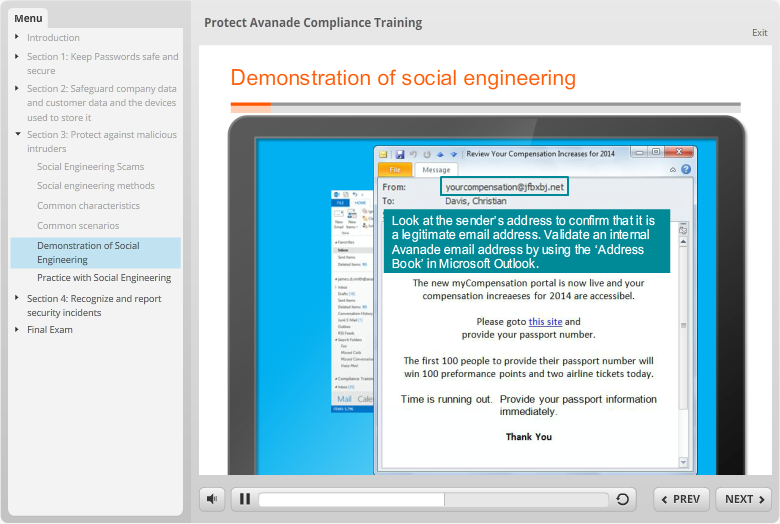Click the Redo icon in email toolbar
Viewport: 780px width, 524px height.
pyautogui.click(x=426, y=154)
